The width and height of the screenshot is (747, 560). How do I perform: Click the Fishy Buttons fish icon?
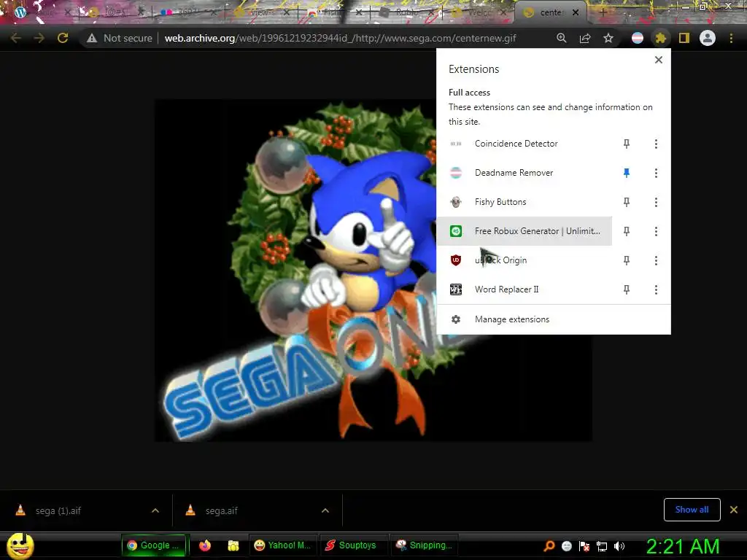coord(456,203)
